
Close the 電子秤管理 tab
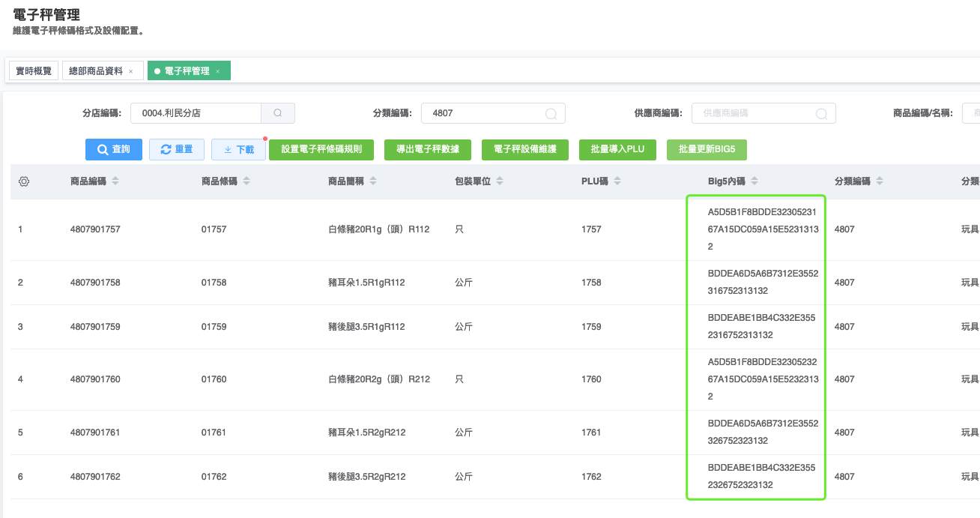coord(218,71)
